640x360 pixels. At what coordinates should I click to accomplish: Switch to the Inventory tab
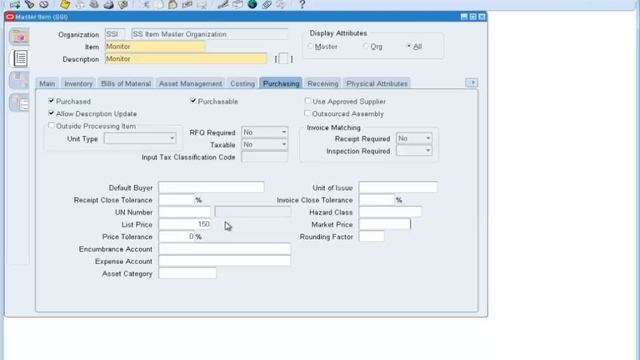tap(78, 83)
